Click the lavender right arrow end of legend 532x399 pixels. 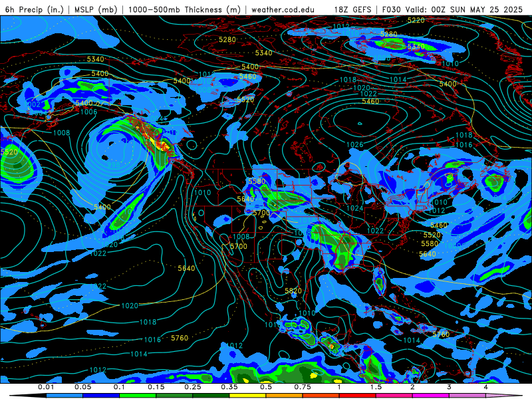coord(504,396)
